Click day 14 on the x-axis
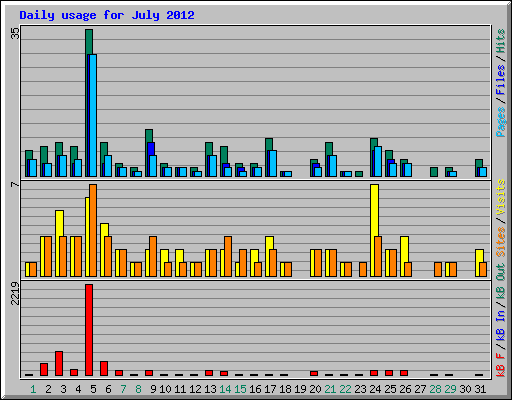Screen dimensions: 512x400 pyautogui.click(x=225, y=389)
